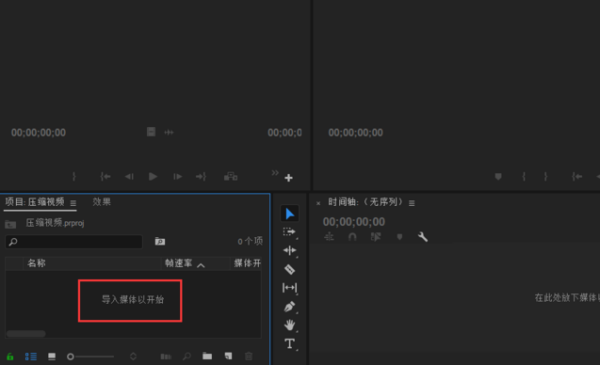Toggle sort direction arrow beside 帧速率
Screen dimensions: 600x365
click(201, 265)
